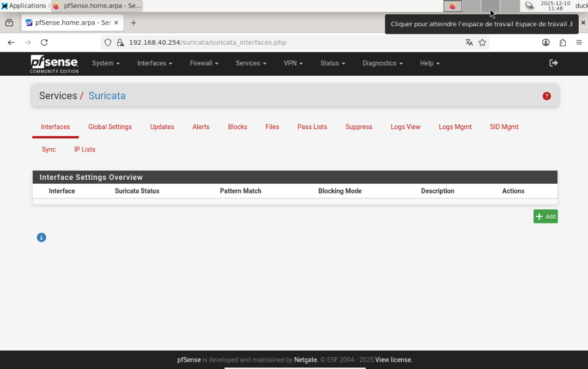Open the Diagnostics dropdown menu
588x369 pixels.
click(x=383, y=63)
